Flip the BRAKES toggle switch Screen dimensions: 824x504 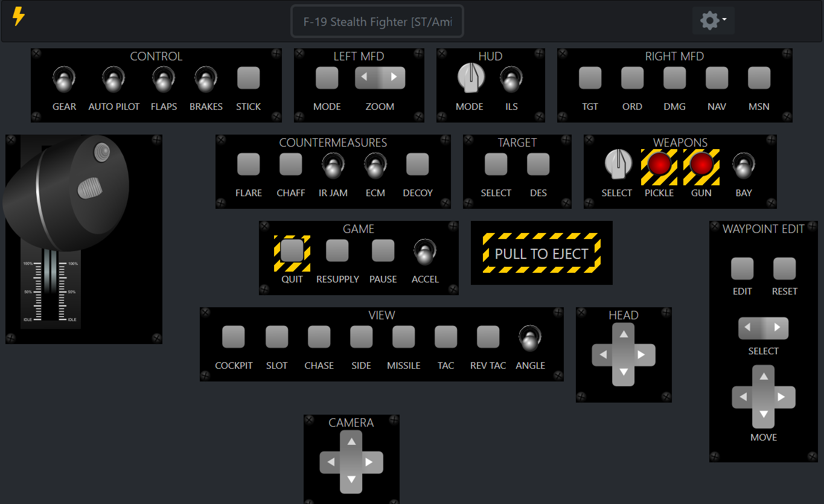click(x=206, y=80)
